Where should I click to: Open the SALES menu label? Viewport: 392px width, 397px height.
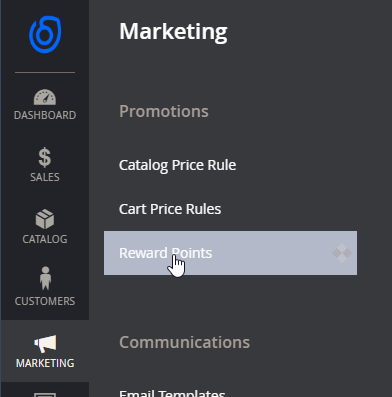45,177
